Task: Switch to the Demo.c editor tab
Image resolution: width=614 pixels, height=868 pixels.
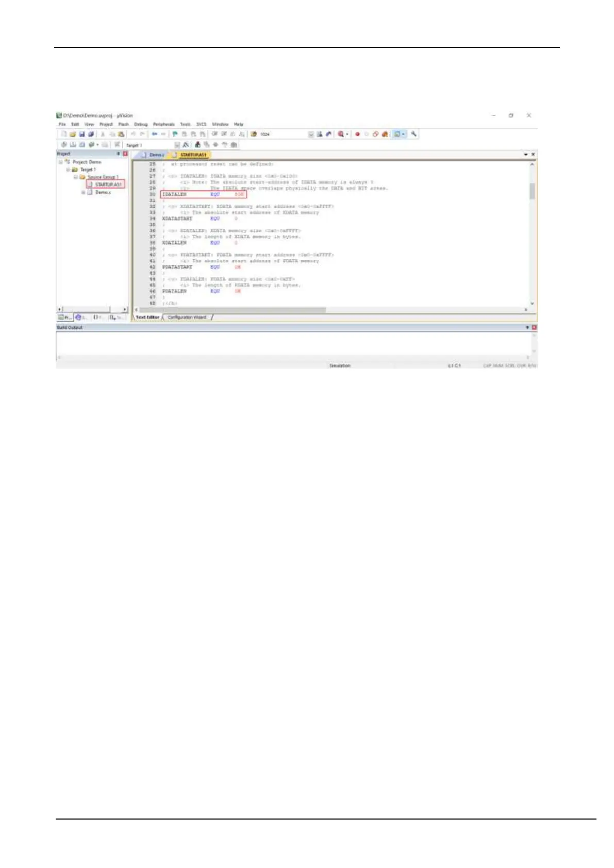Action: pos(153,155)
